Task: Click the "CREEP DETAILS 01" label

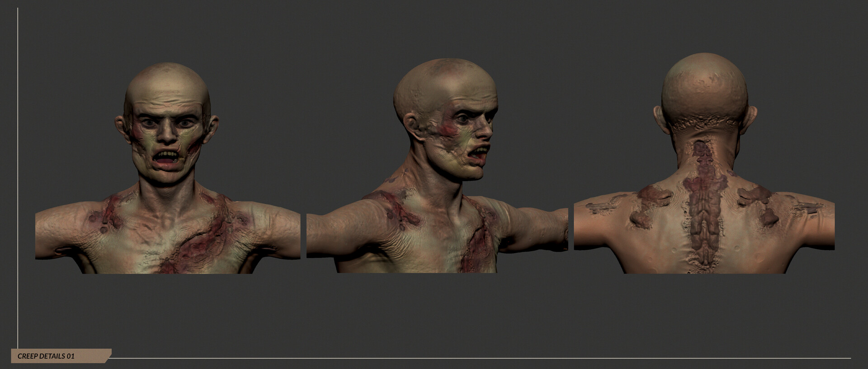Action: pyautogui.click(x=46, y=356)
